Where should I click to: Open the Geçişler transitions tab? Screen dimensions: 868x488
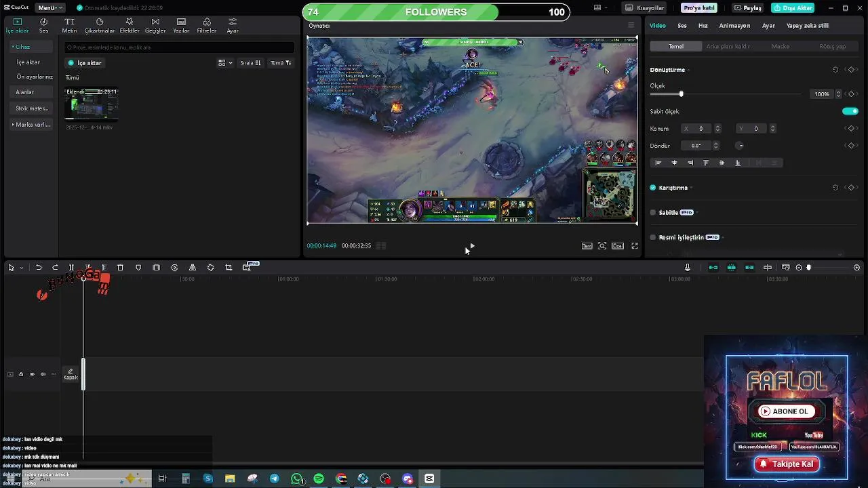pos(155,26)
